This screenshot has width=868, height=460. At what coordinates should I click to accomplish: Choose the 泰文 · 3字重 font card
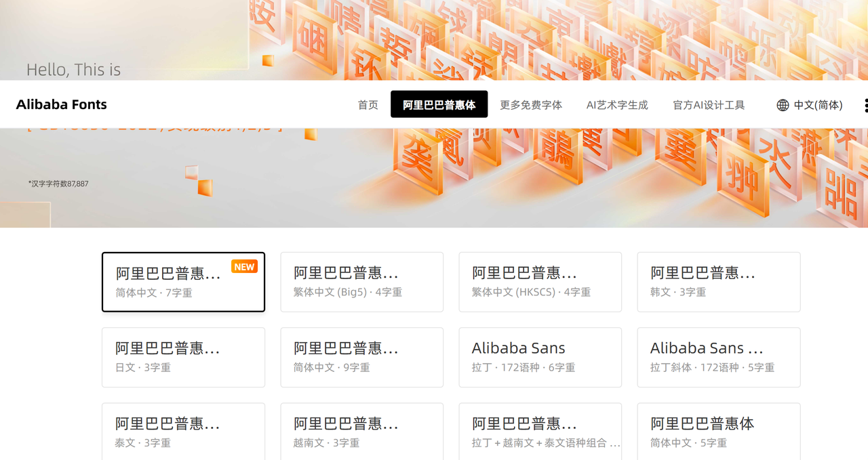183,432
